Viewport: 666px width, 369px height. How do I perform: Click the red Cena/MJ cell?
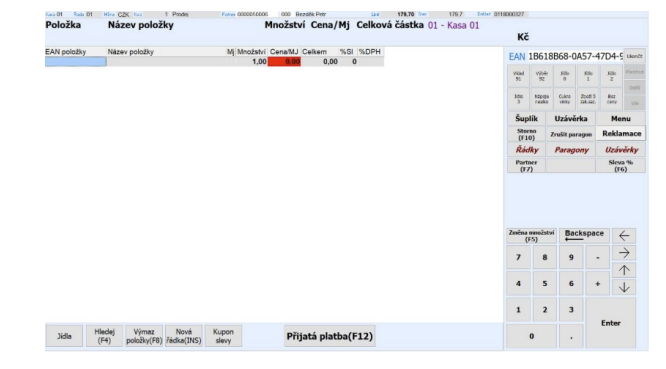pos(284,62)
